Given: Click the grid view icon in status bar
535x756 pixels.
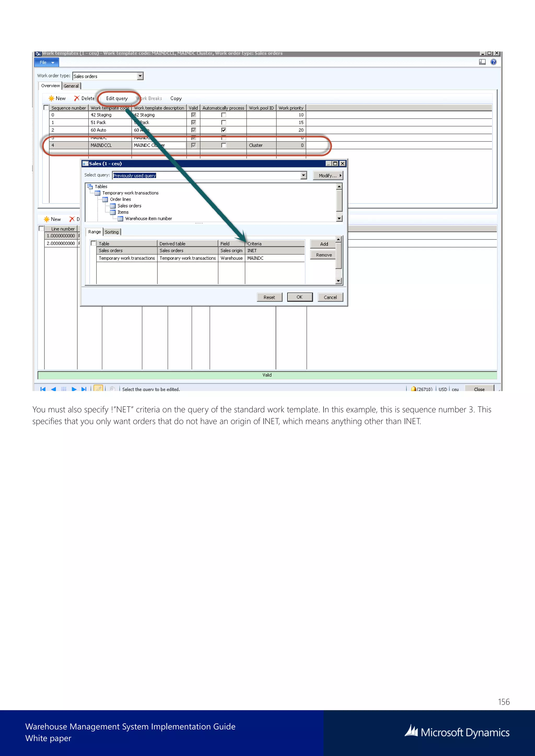Looking at the screenshot, I should pos(64,389).
